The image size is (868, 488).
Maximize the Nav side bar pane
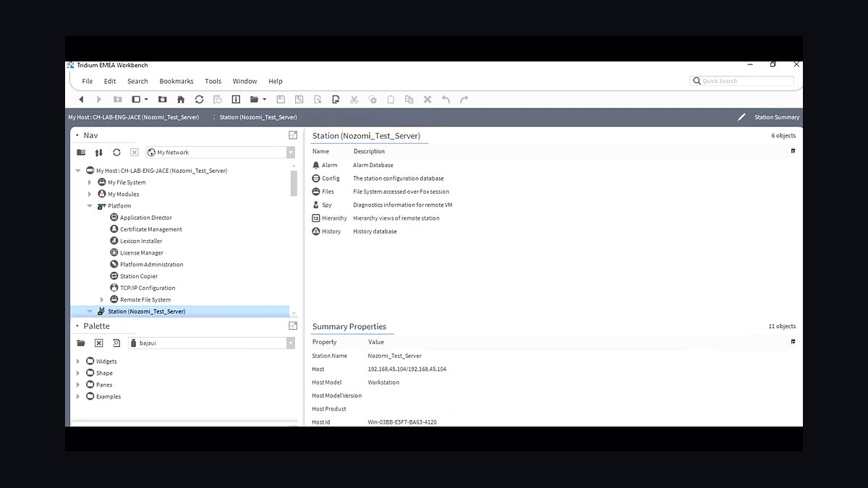(292, 135)
